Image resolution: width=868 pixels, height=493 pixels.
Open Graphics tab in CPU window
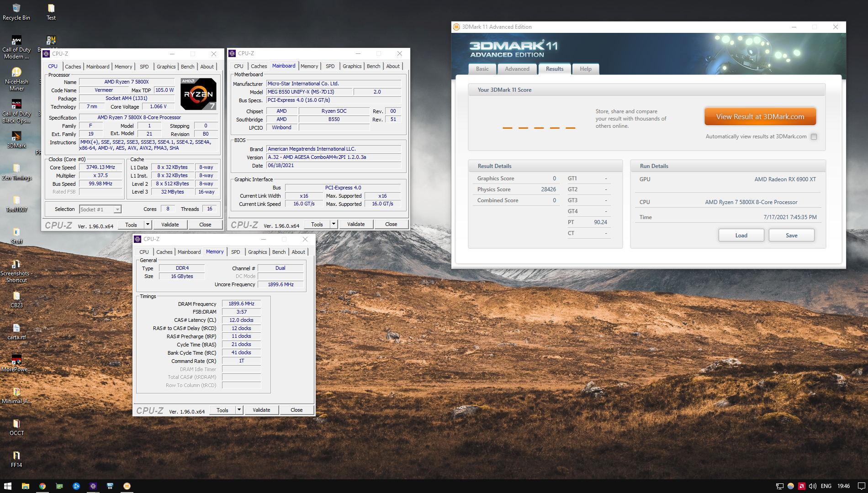pyautogui.click(x=166, y=67)
